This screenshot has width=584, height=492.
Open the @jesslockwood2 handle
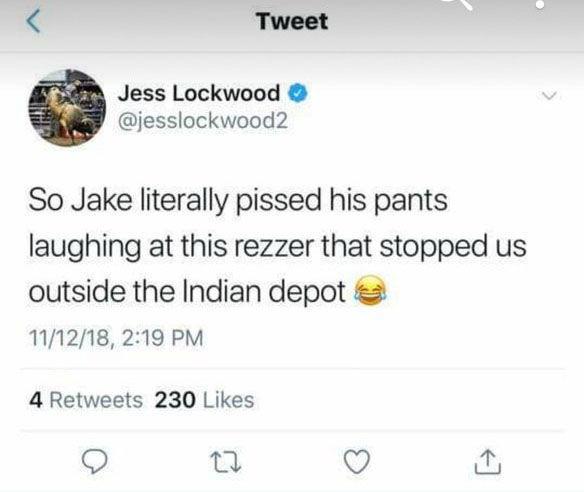pos(203,121)
